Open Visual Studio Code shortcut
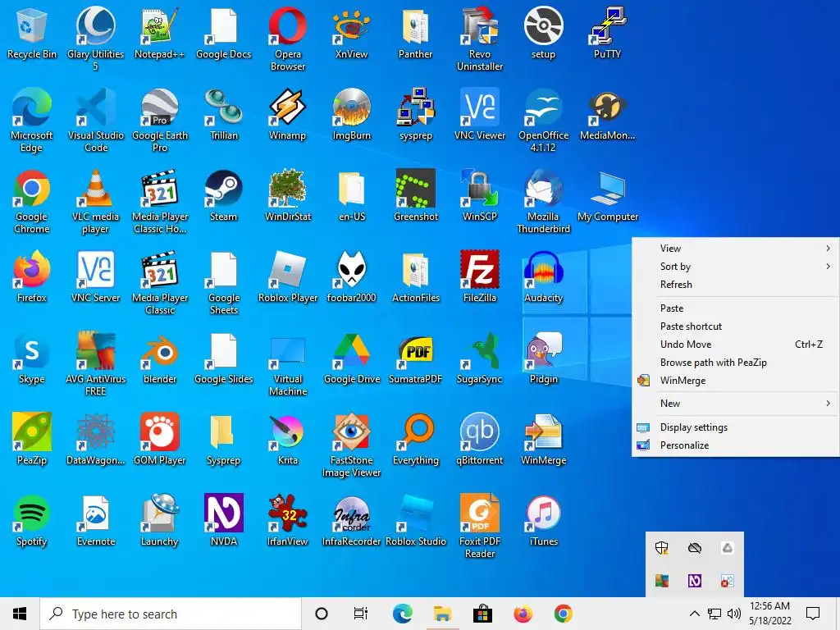Viewport: 840px width, 630px height. (x=95, y=120)
